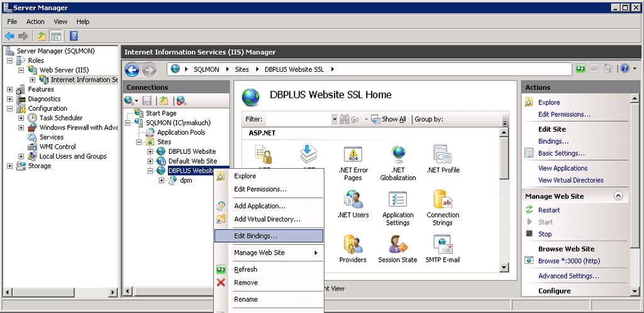Open the Application Settings feature icon
The height and width of the screenshot is (313, 644).
397,199
